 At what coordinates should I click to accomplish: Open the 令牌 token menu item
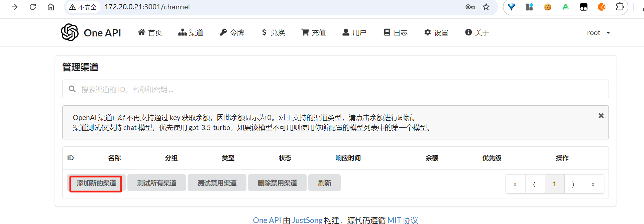pos(232,32)
